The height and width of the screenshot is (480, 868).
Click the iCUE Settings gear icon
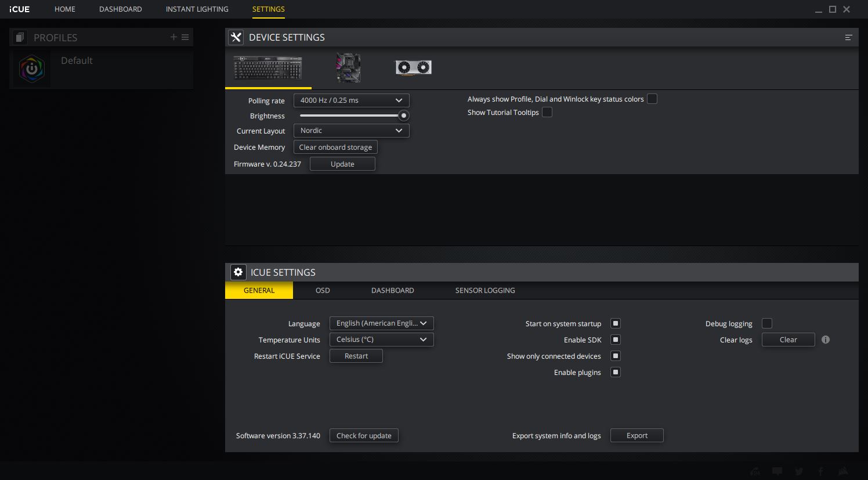pos(238,272)
